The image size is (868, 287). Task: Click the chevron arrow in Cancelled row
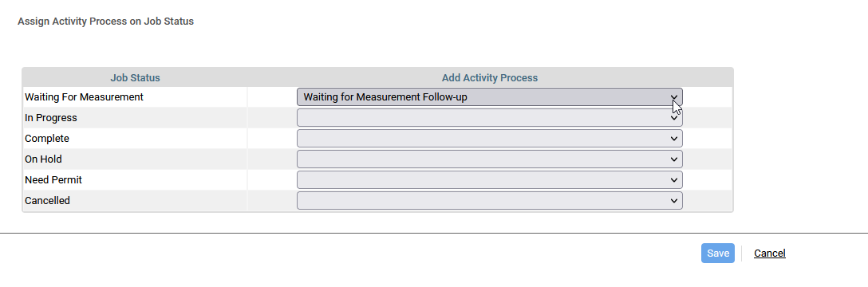pyautogui.click(x=673, y=201)
